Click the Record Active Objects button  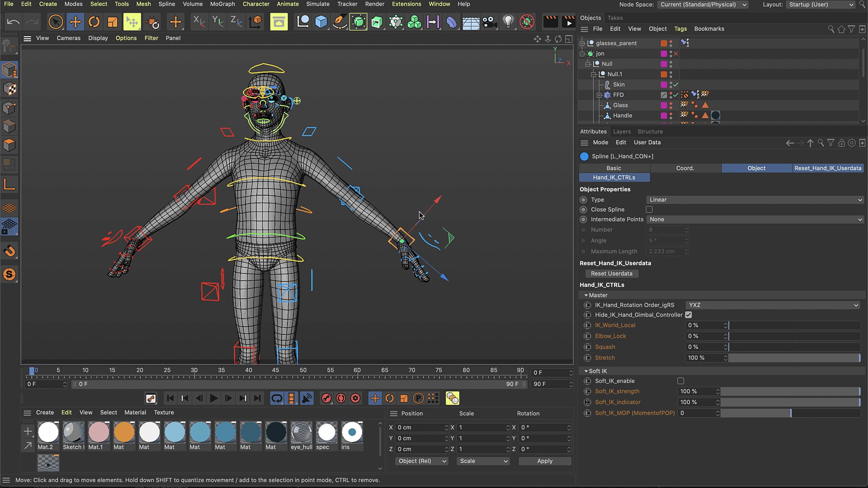click(x=326, y=398)
